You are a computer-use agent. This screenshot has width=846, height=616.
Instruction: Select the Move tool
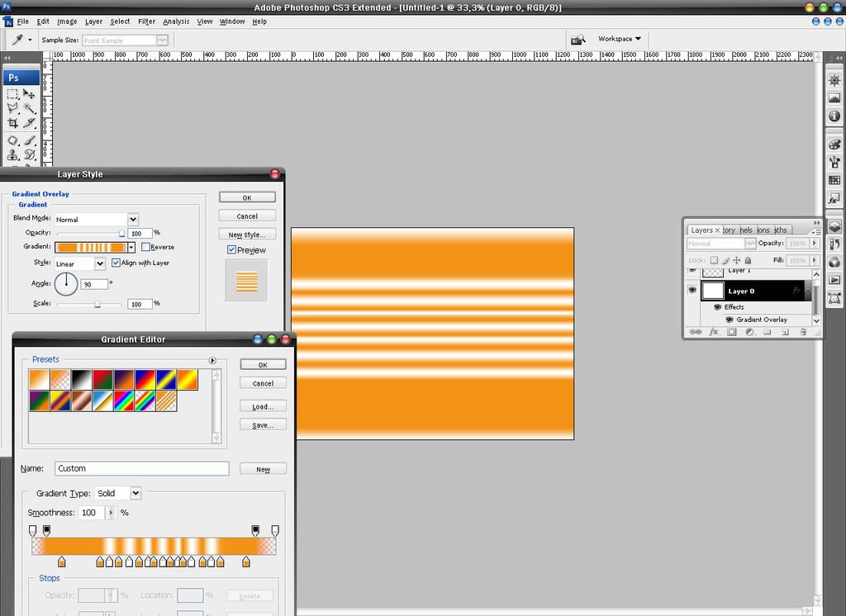tap(29, 94)
